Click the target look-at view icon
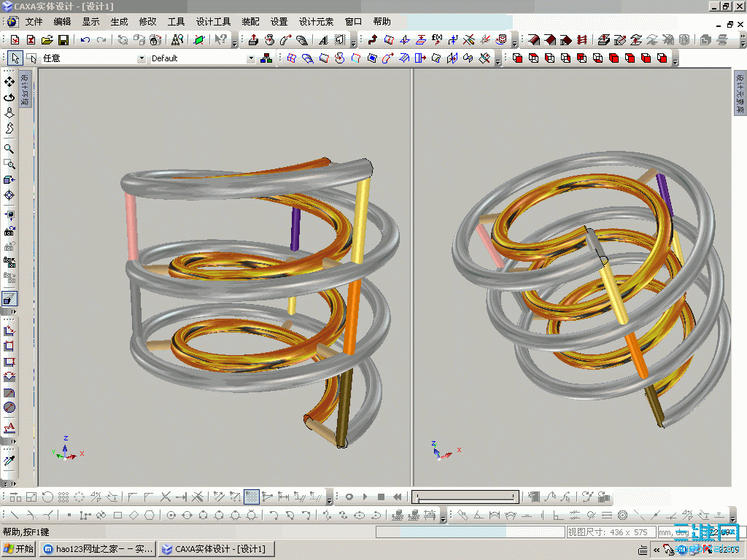This screenshot has width=747, height=560. pyautogui.click(x=9, y=195)
